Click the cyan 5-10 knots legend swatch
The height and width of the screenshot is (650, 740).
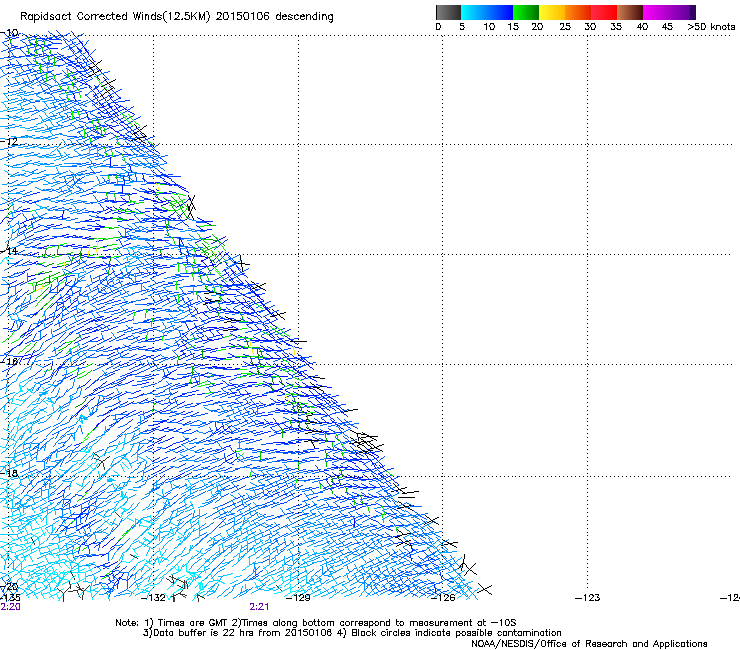(474, 12)
